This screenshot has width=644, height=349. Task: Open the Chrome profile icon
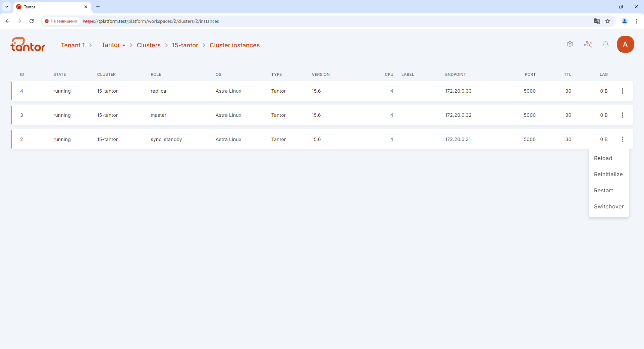(625, 21)
